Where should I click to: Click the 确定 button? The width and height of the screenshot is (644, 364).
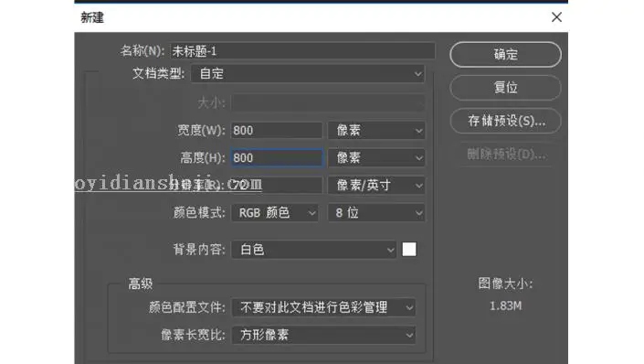pyautogui.click(x=505, y=54)
